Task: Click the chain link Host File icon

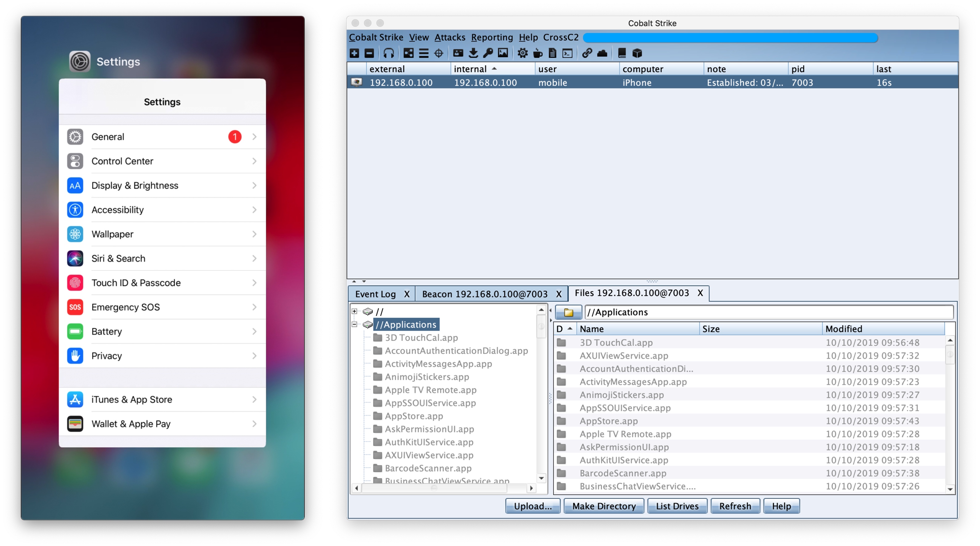Action: click(x=587, y=53)
